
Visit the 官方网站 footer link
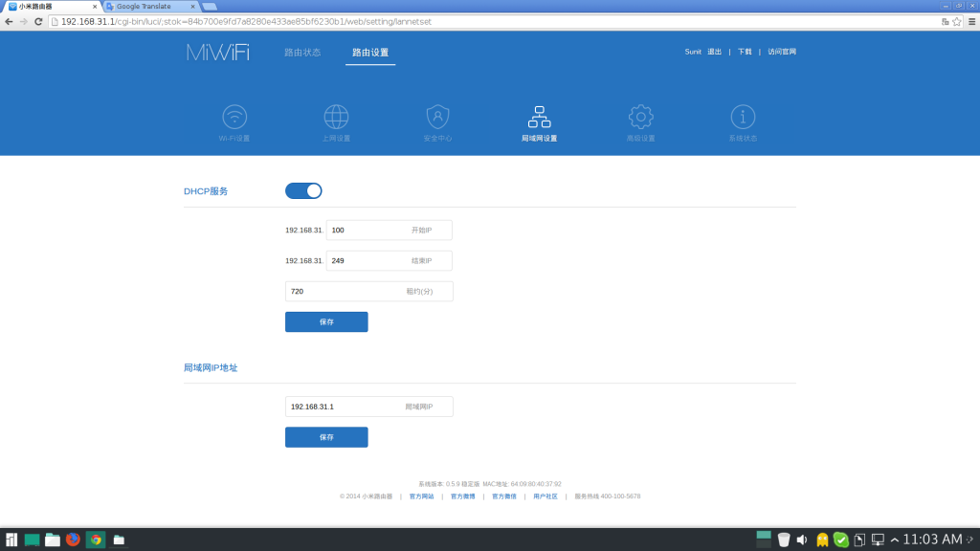click(x=422, y=496)
